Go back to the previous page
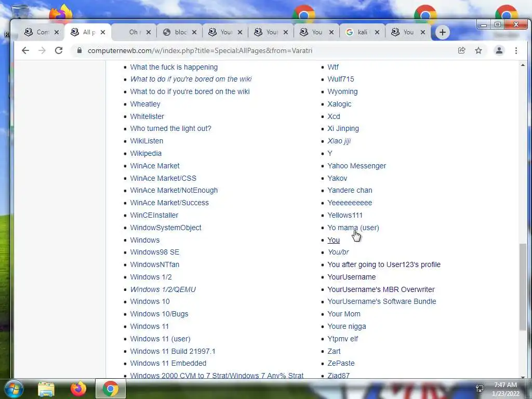This screenshot has width=532, height=399. point(25,50)
